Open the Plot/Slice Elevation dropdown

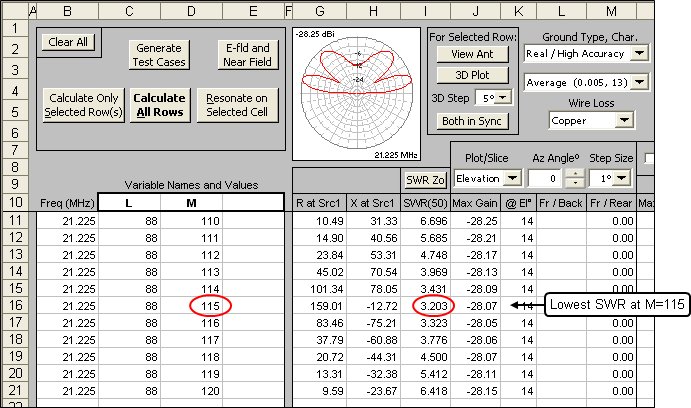point(513,178)
